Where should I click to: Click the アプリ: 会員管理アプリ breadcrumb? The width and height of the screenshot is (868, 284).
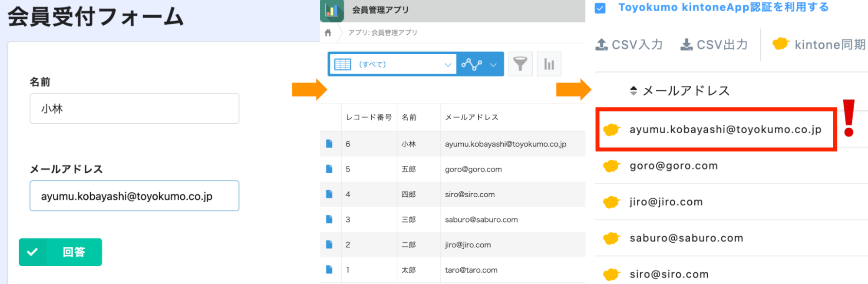(x=383, y=33)
